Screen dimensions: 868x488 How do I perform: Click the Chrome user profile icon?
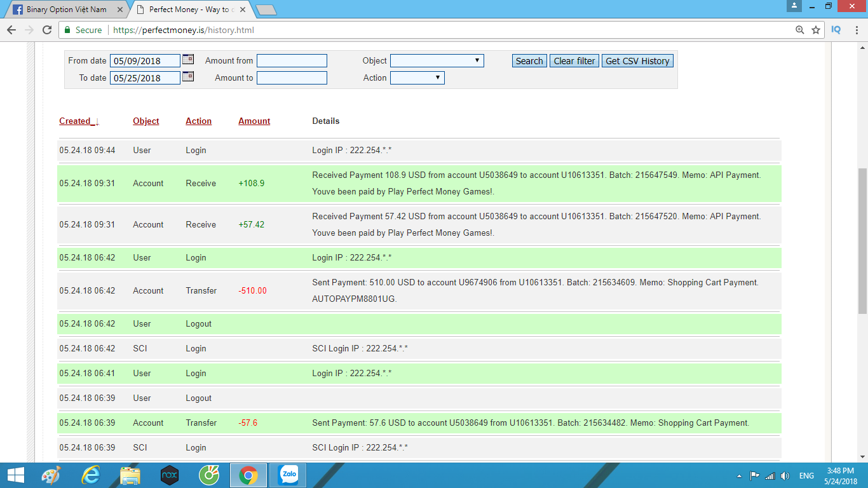point(794,6)
